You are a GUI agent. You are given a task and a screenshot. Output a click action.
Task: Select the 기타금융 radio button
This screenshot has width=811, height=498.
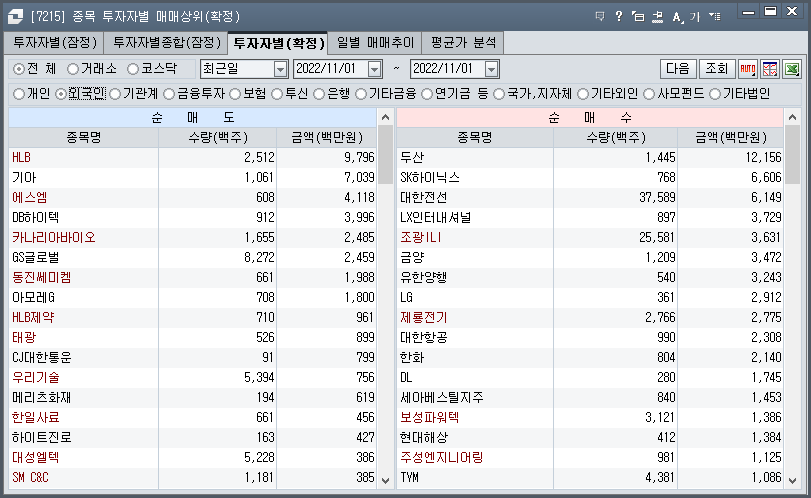[361, 94]
